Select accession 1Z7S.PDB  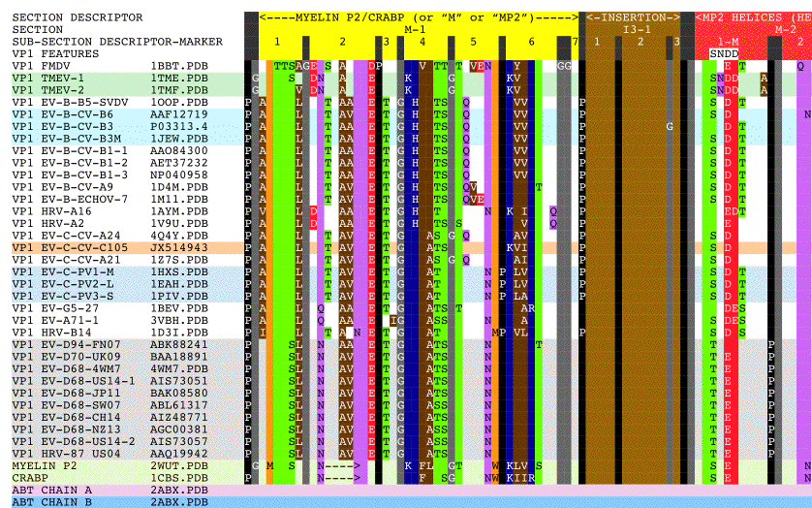click(x=179, y=259)
